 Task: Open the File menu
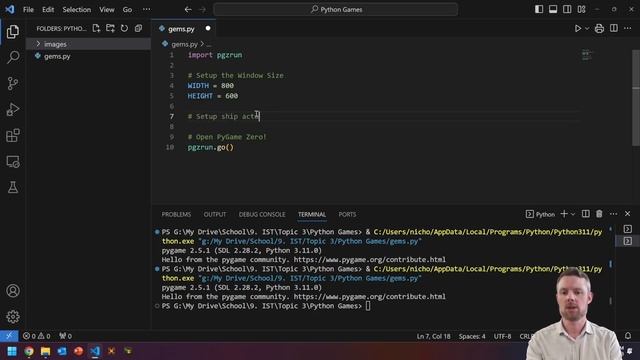pyautogui.click(x=29, y=9)
